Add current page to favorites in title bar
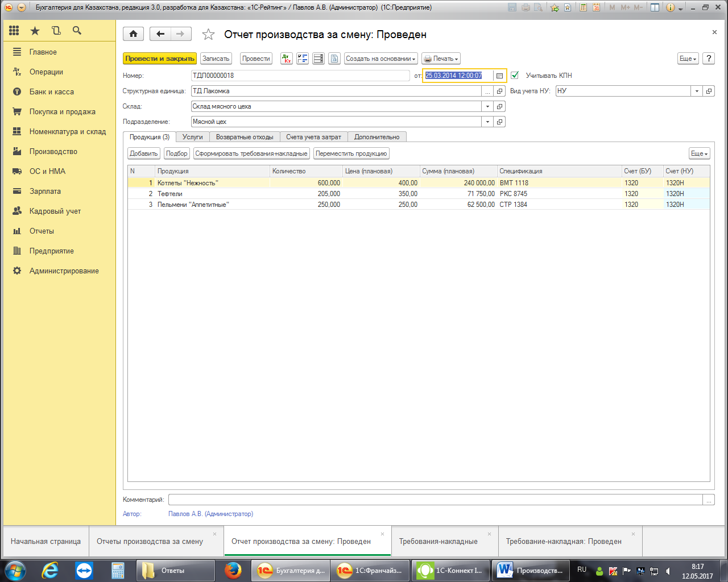728x582 pixels. pyautogui.click(x=555, y=7)
